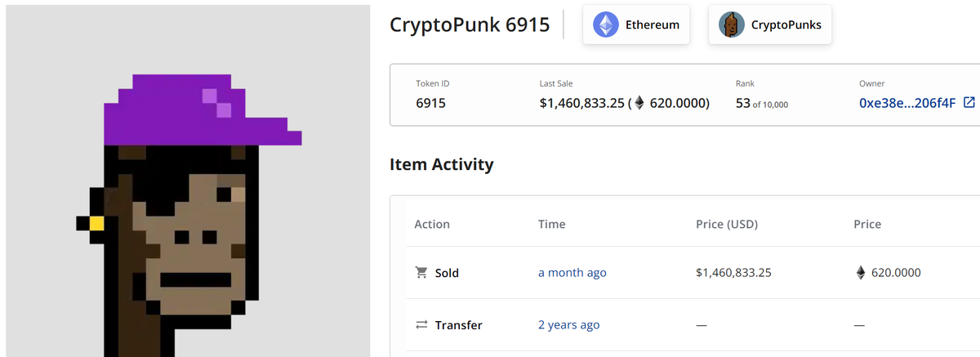Click the Time column header
The height and width of the screenshot is (357, 980).
coord(552,224)
